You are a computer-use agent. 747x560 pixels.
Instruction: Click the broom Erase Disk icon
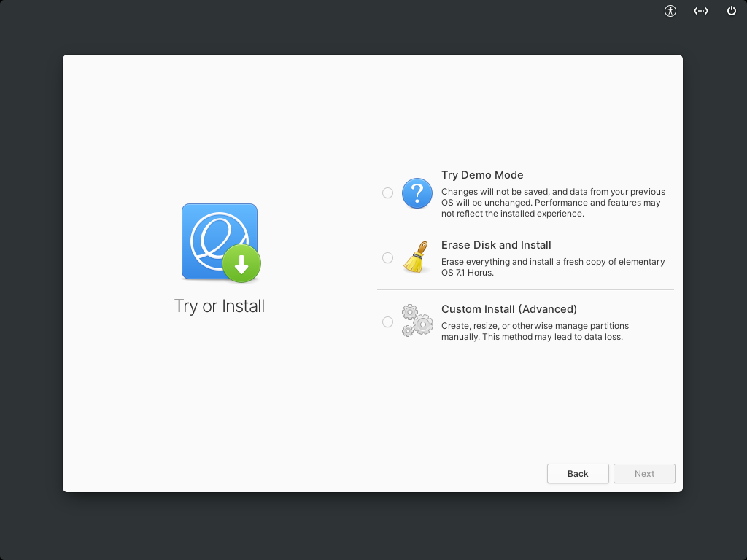click(x=417, y=257)
